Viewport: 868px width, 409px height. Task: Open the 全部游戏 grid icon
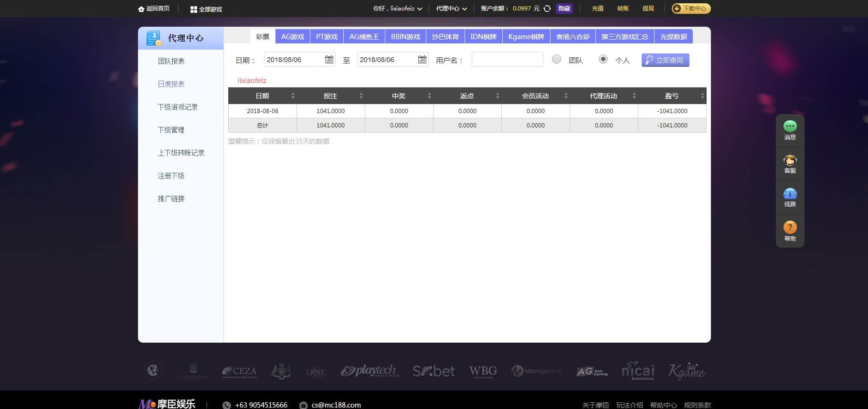coord(193,9)
